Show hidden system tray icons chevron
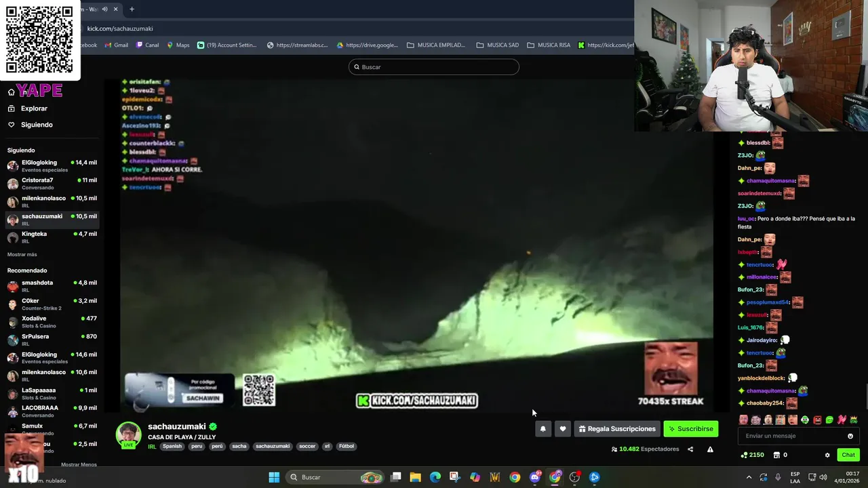 coord(749,477)
